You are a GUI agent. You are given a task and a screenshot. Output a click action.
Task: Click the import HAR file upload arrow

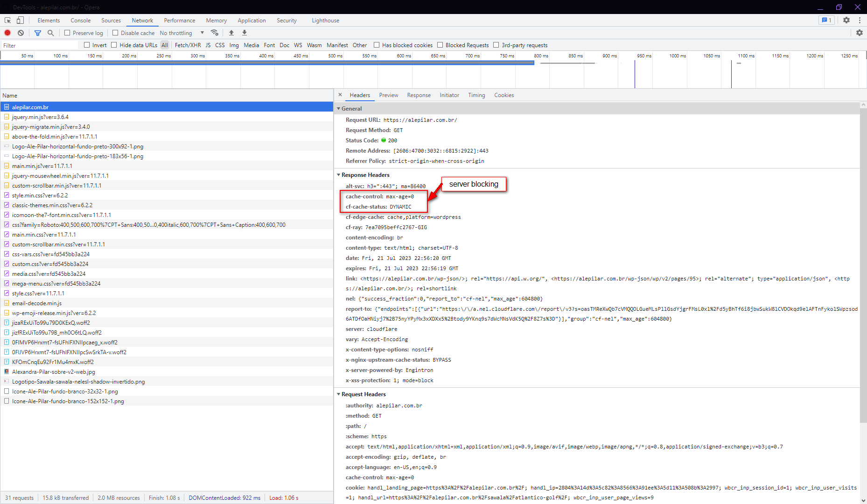pos(231,33)
